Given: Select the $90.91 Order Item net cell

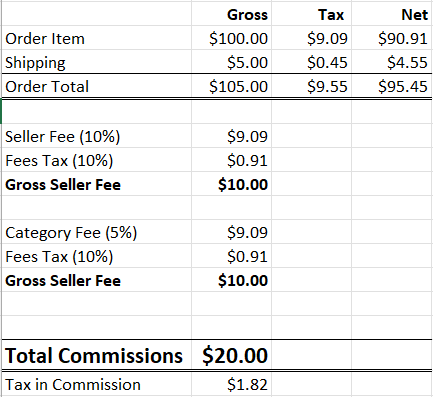Looking at the screenshot, I should 392,38.
